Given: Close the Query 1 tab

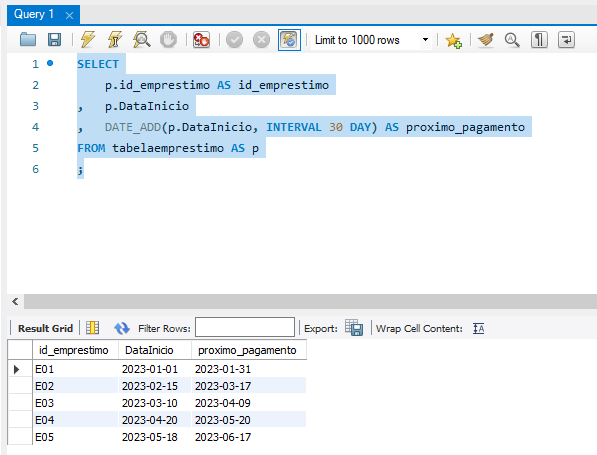Looking at the screenshot, I should coord(69,16).
